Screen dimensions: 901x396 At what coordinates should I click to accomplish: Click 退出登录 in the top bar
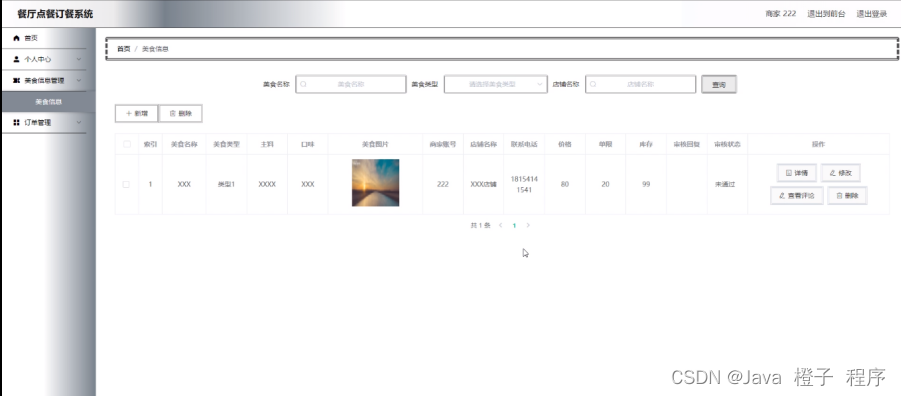pyautogui.click(x=872, y=14)
